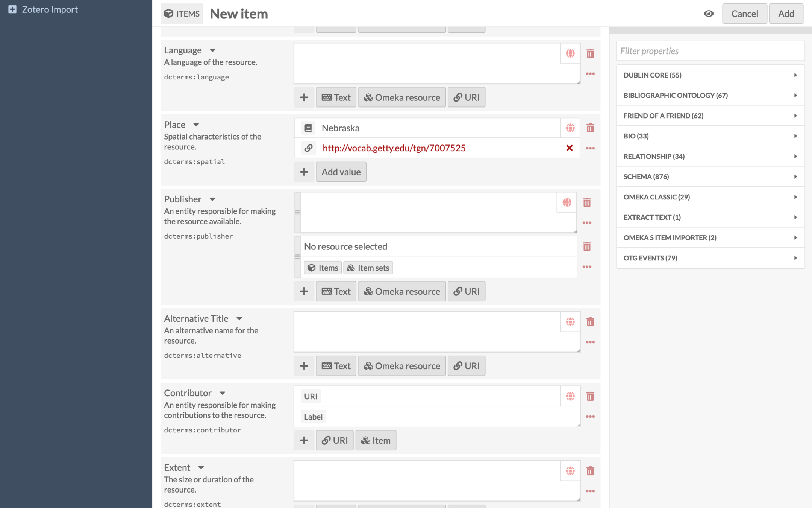Remove the Getty URI with red X

[569, 148]
